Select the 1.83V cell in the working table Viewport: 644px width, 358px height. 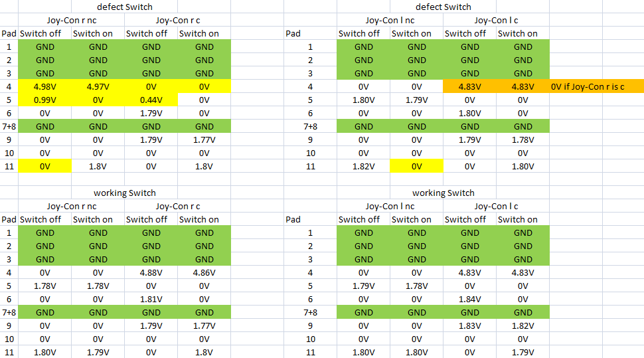pyautogui.click(x=470, y=325)
